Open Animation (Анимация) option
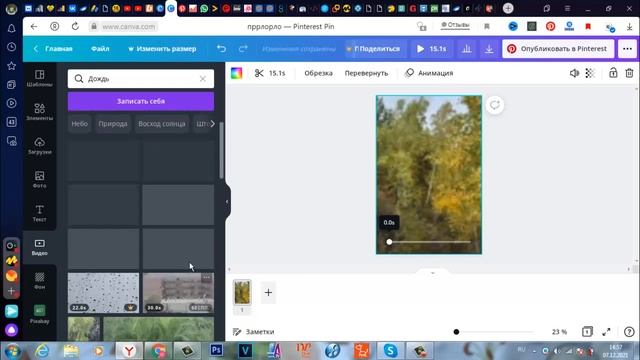 tap(429, 73)
